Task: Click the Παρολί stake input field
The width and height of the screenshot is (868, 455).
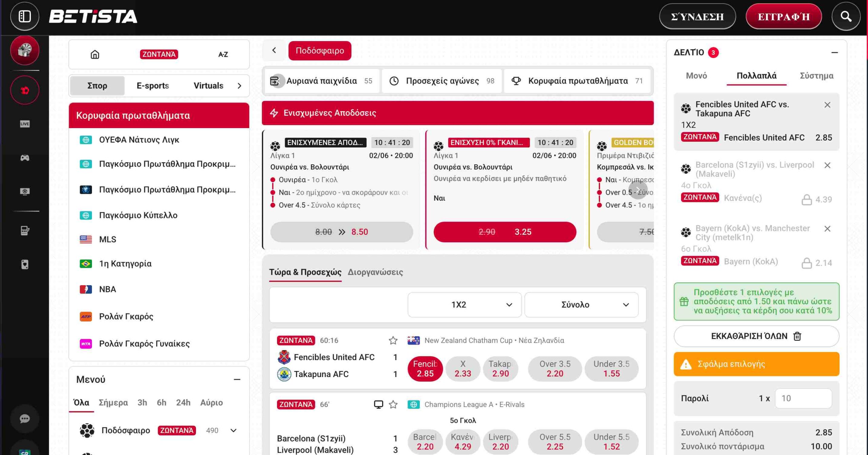Action: coord(803,398)
